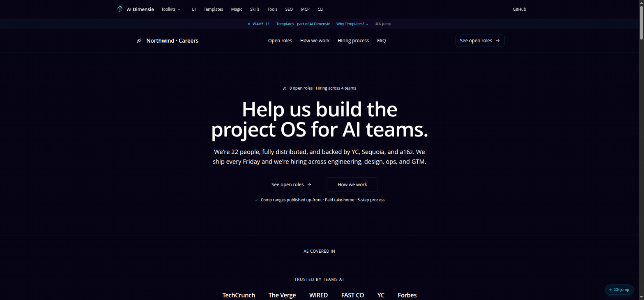Open the Hiring process nav link

click(353, 41)
